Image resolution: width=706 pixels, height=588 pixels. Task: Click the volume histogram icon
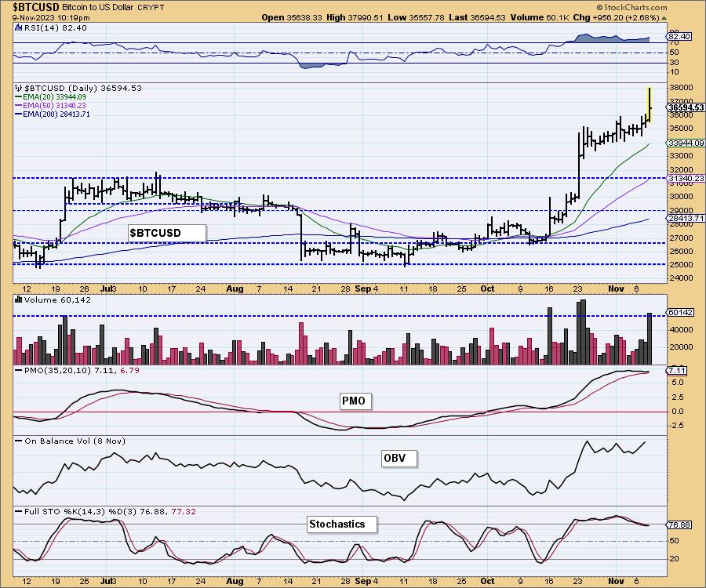point(19,299)
